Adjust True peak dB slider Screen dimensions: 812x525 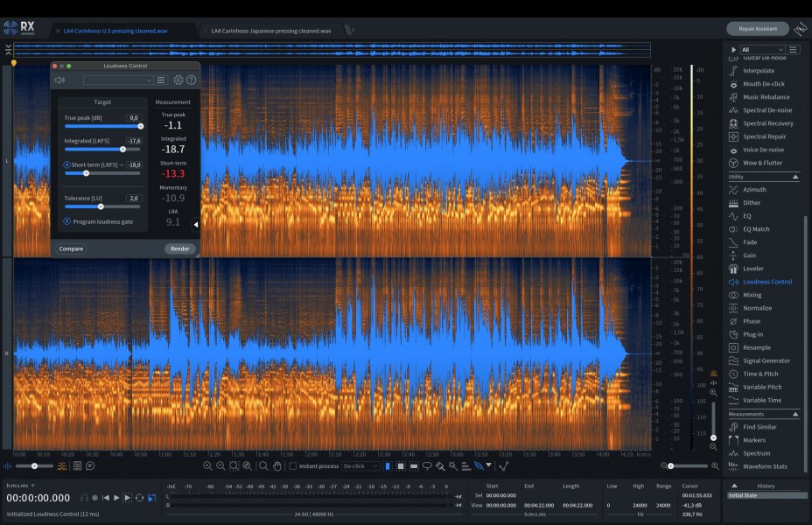click(x=102, y=126)
